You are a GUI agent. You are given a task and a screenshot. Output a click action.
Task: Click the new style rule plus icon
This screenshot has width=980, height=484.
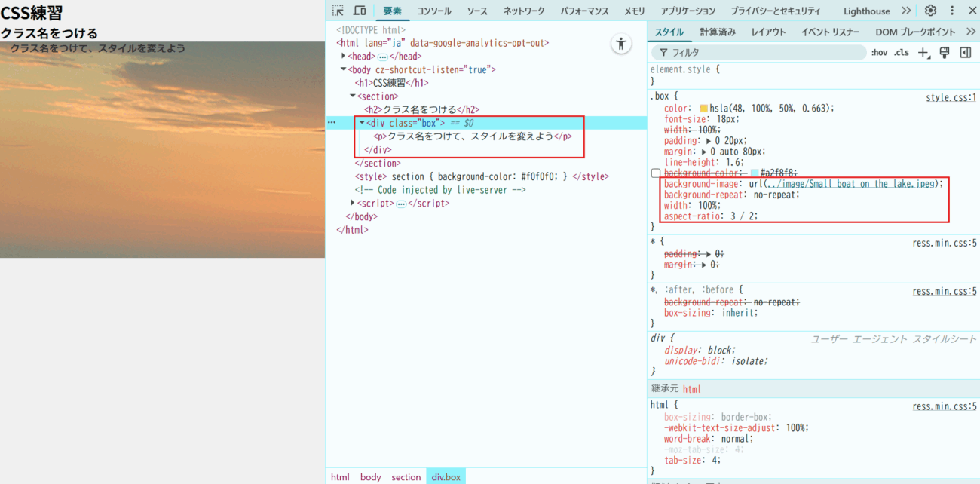tap(924, 53)
